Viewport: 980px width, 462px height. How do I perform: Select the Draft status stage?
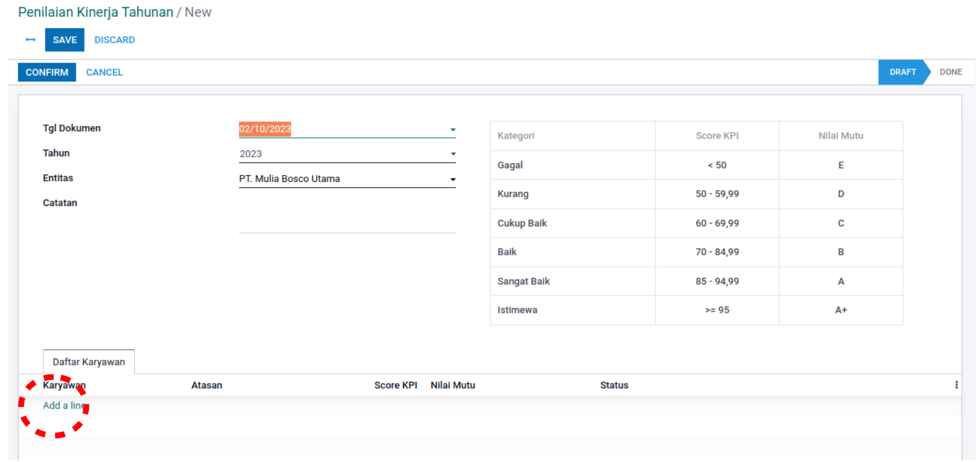point(902,72)
